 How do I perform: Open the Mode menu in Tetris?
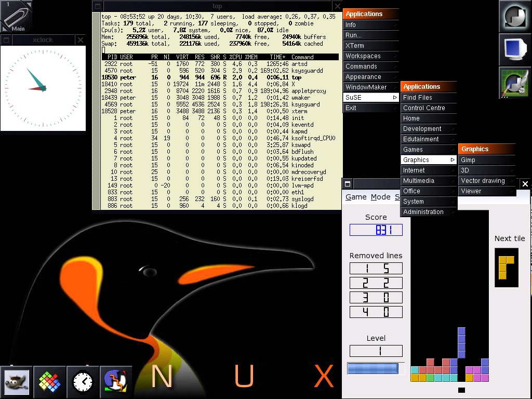(x=381, y=197)
